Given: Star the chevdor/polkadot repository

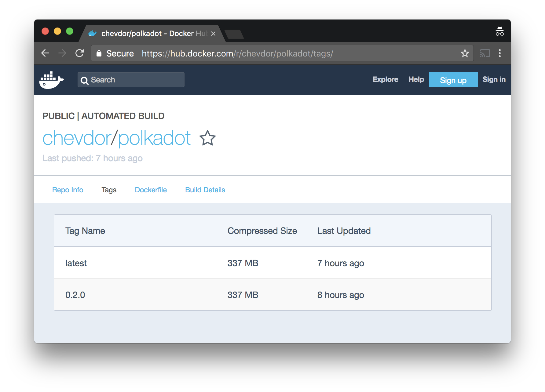Looking at the screenshot, I should [207, 138].
